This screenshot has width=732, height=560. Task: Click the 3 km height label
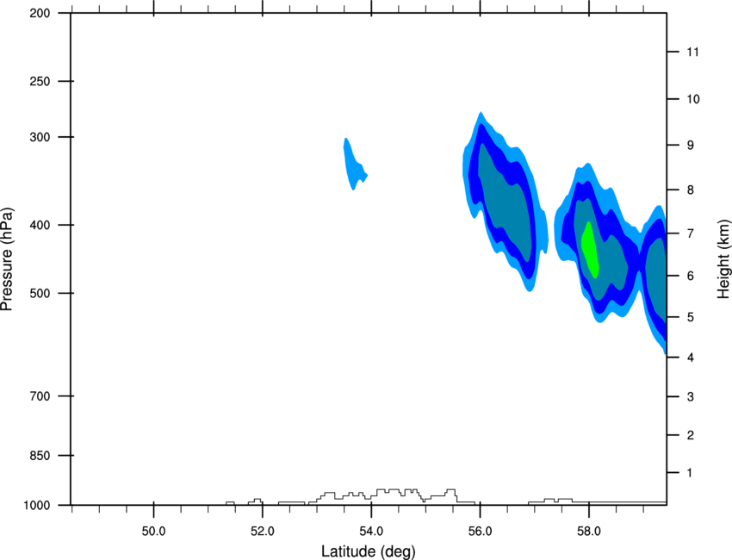click(691, 397)
